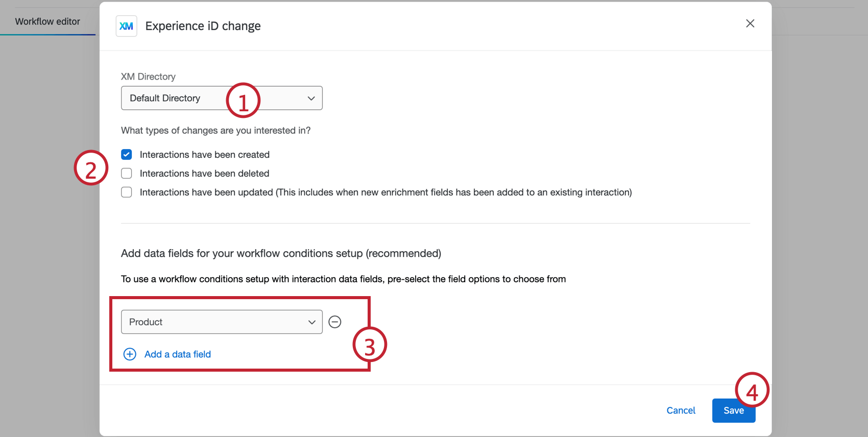The image size is (868, 437).
Task: Click the chevron icon on the Product selector
Action: (x=312, y=322)
